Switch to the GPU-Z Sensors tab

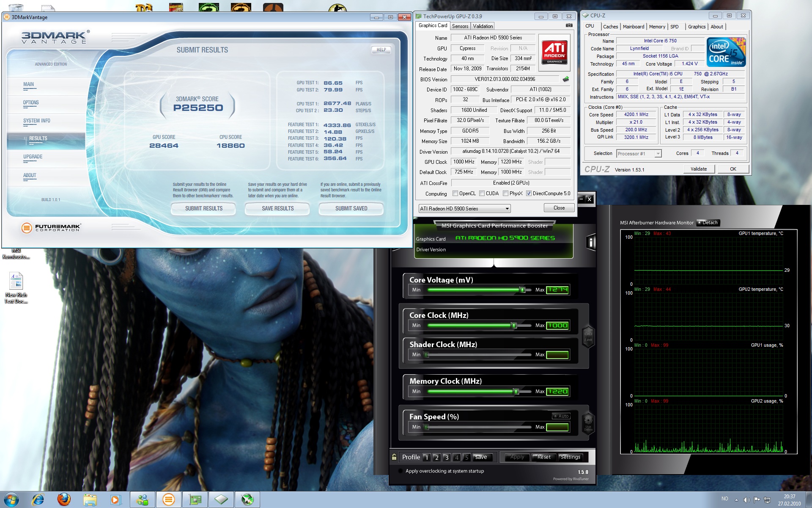point(460,26)
